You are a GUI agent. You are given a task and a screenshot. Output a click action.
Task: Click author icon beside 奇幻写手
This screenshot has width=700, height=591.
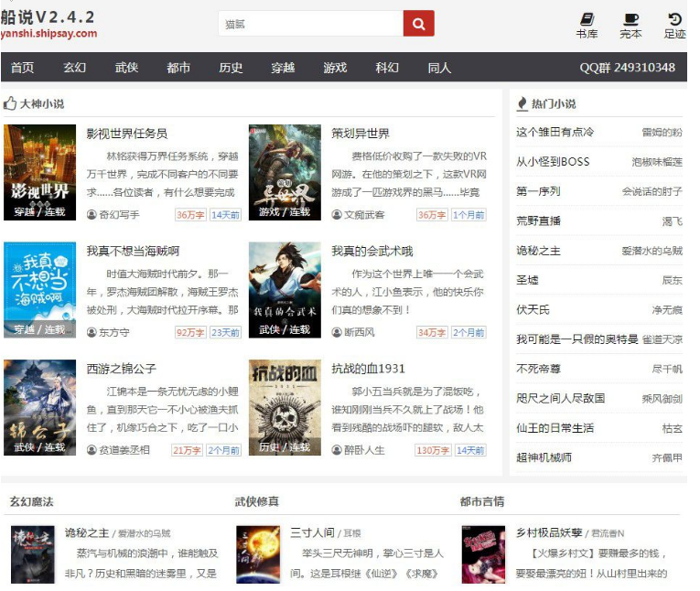[x=92, y=215]
